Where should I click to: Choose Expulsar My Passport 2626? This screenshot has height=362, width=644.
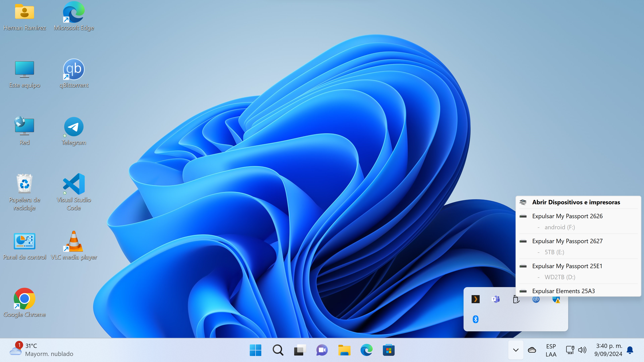coord(578,216)
